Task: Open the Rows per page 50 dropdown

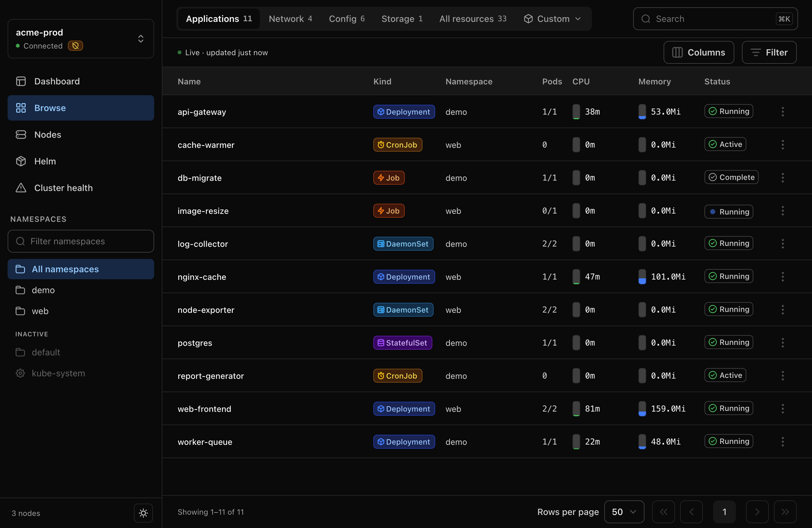Action: pyautogui.click(x=624, y=511)
